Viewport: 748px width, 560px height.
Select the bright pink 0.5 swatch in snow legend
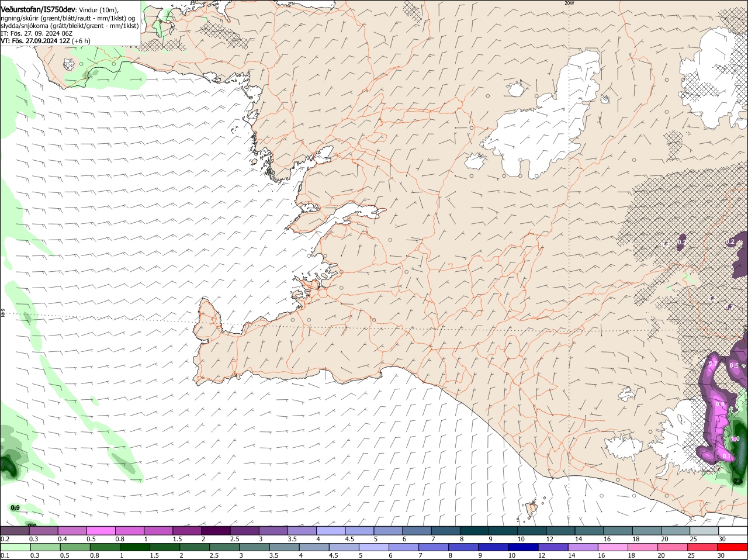(x=101, y=530)
